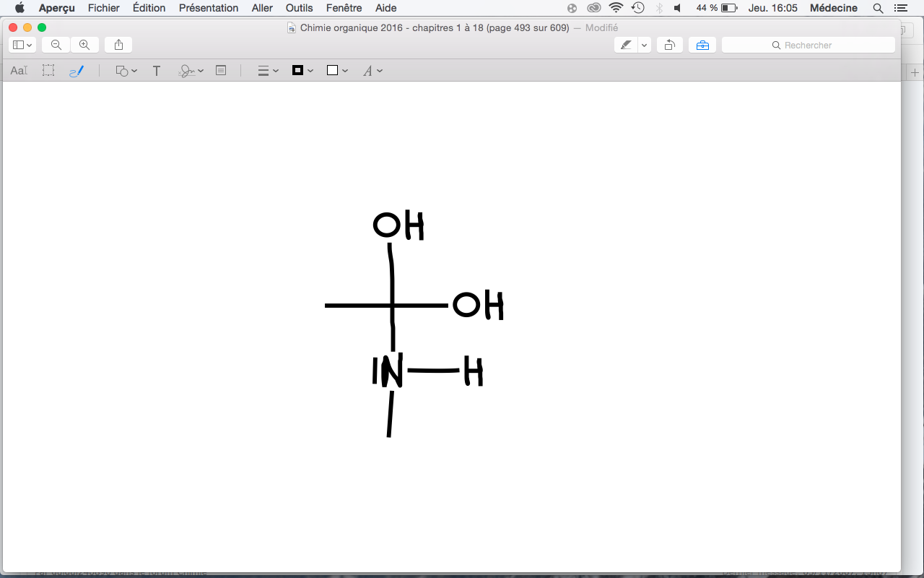The height and width of the screenshot is (578, 924).
Task: Click the Modifié status in the title bar
Action: point(601,27)
